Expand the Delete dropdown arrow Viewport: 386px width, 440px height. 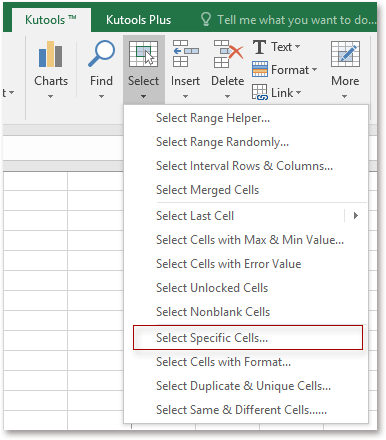click(227, 96)
